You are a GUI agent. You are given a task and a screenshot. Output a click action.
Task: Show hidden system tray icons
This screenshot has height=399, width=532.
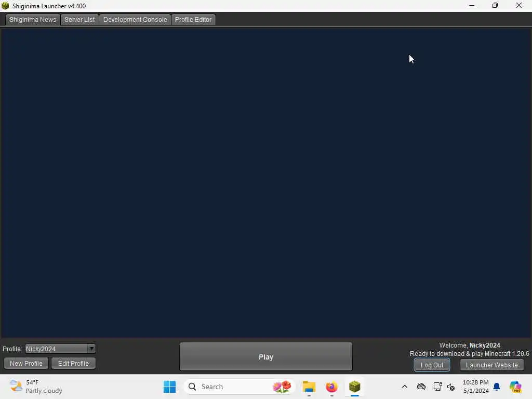tap(404, 387)
